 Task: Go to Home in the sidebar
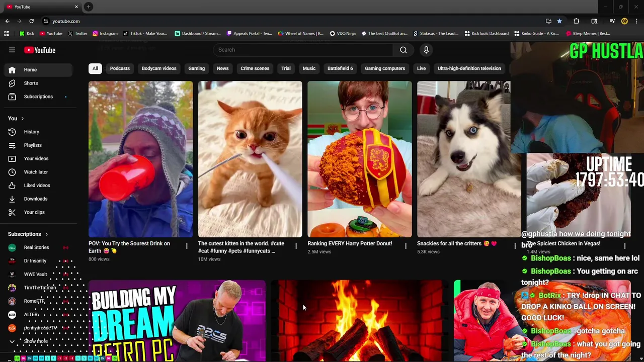38,70
